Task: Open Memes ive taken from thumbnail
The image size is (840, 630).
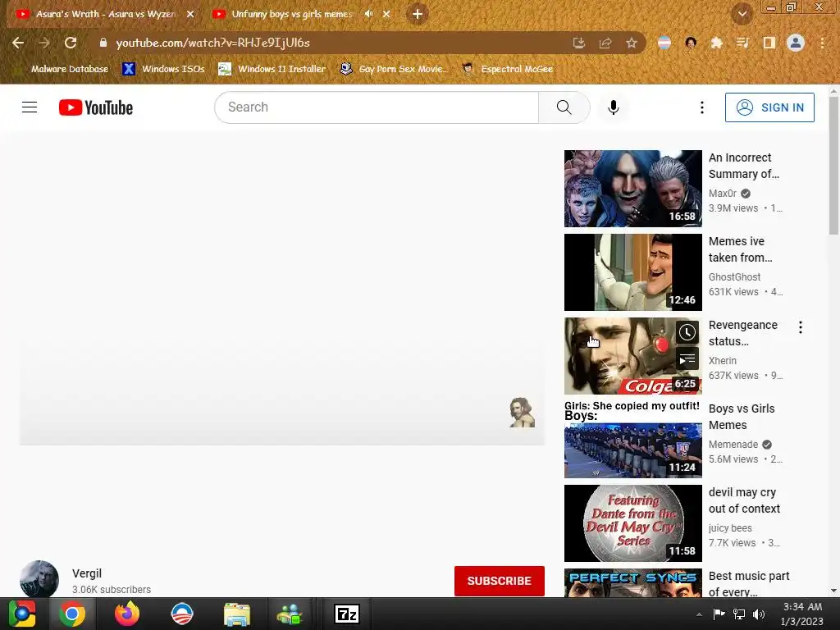Action: [x=632, y=272]
